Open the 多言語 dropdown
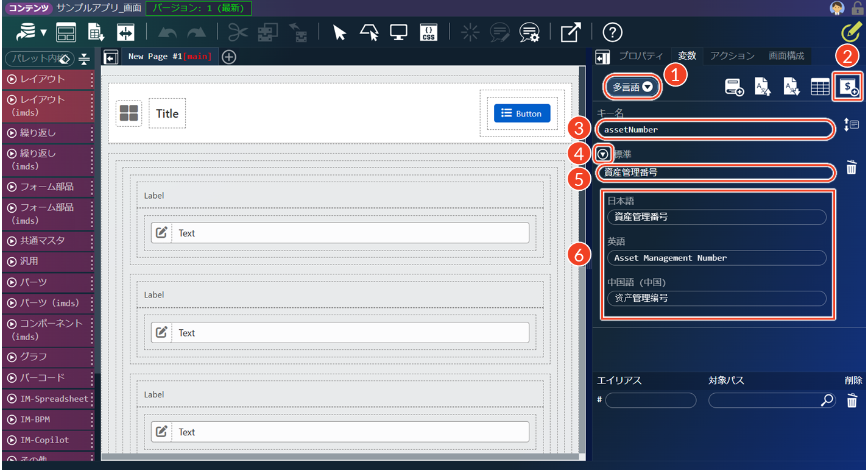Image resolution: width=868 pixels, height=470 pixels. 633,87
